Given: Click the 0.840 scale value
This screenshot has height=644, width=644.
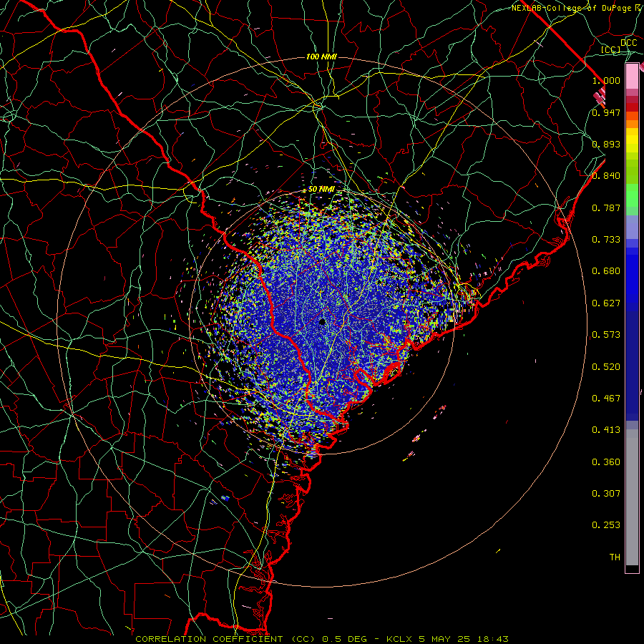Looking at the screenshot, I should [x=606, y=176].
